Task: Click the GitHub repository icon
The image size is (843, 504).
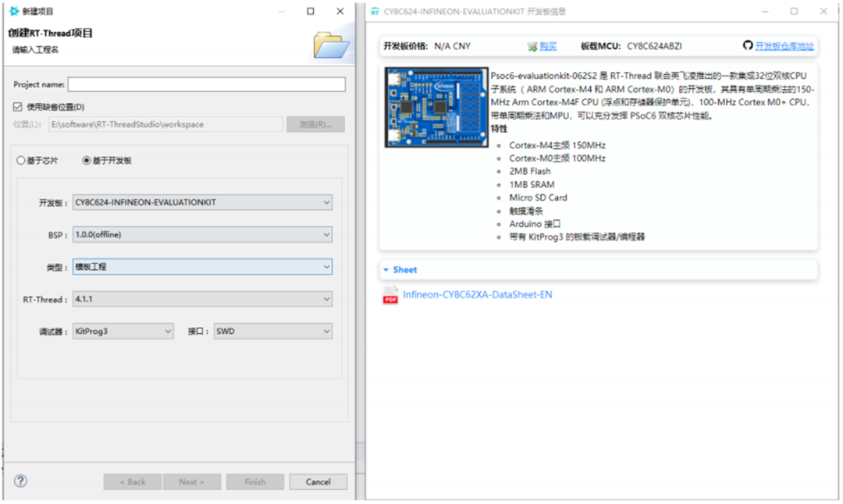Action: 747,46
